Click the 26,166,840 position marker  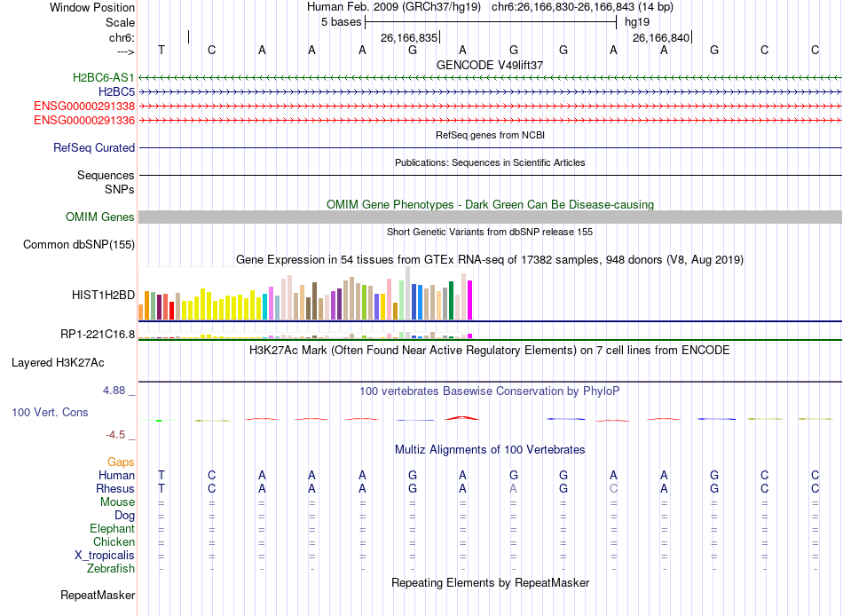click(661, 37)
